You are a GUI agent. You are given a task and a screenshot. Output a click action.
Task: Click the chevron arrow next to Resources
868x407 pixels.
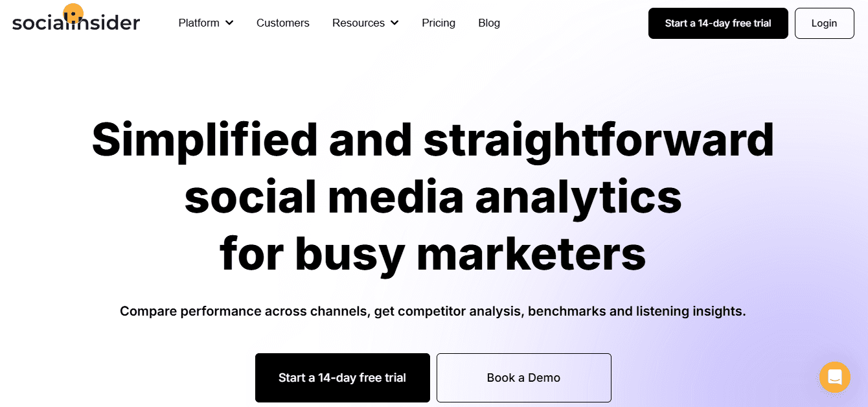click(x=394, y=23)
